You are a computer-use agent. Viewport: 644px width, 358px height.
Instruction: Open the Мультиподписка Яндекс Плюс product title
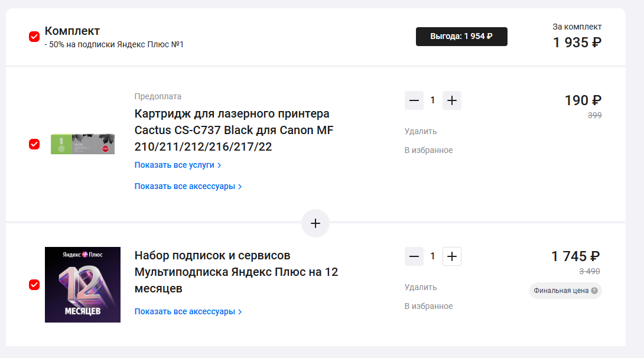pos(236,272)
